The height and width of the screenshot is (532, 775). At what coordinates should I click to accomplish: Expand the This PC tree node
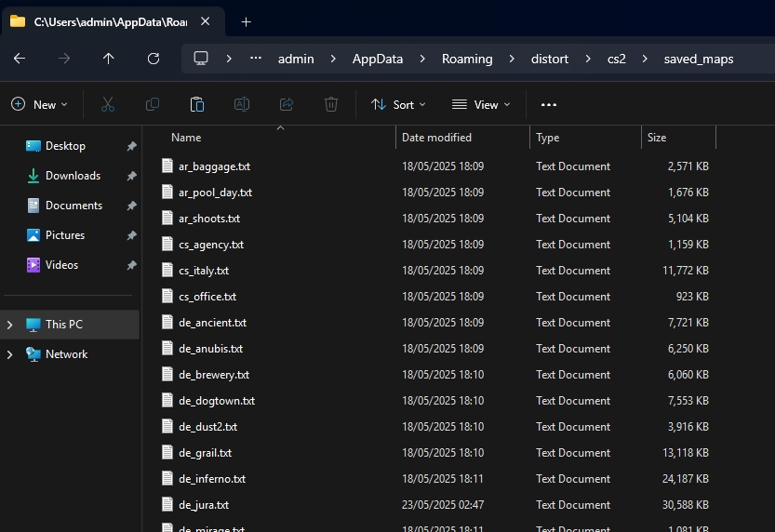(x=10, y=325)
